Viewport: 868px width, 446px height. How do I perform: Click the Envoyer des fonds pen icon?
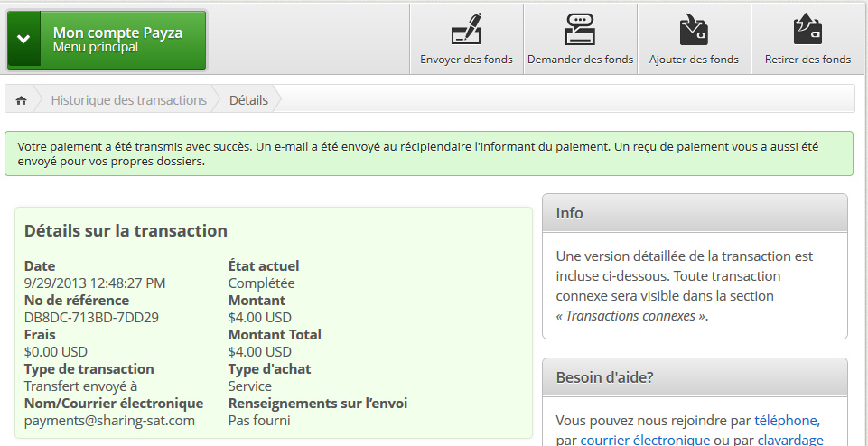466,29
